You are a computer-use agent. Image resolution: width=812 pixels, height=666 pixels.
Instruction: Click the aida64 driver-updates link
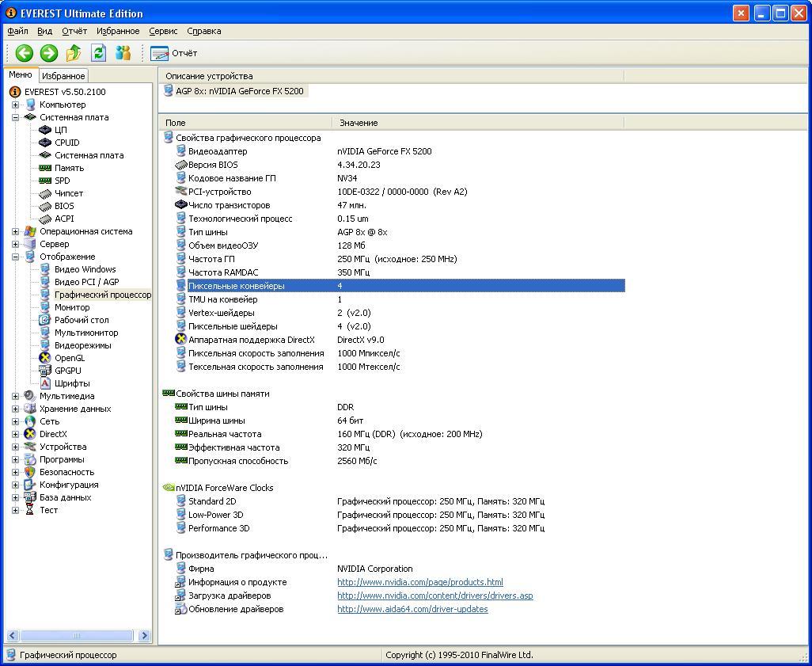click(412, 609)
